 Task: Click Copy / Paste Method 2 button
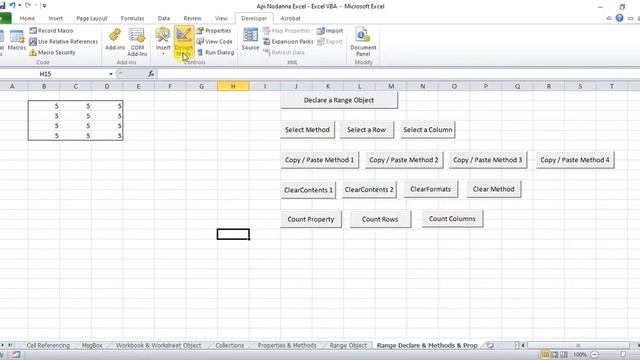404,160
